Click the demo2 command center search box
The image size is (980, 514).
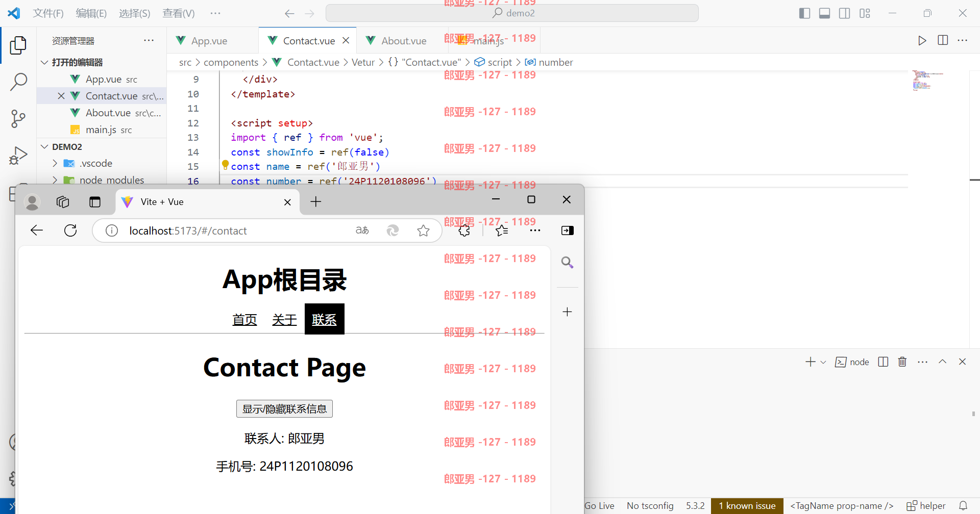pyautogui.click(x=512, y=13)
